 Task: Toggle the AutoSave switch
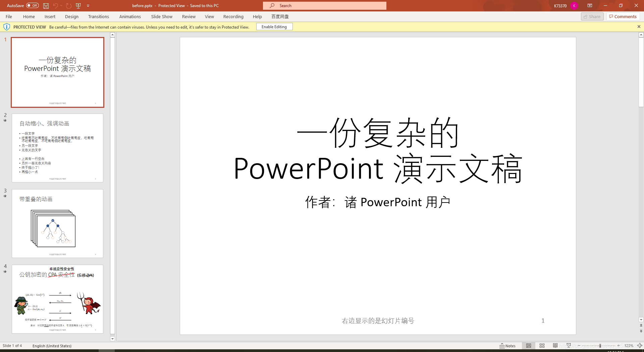tap(33, 6)
